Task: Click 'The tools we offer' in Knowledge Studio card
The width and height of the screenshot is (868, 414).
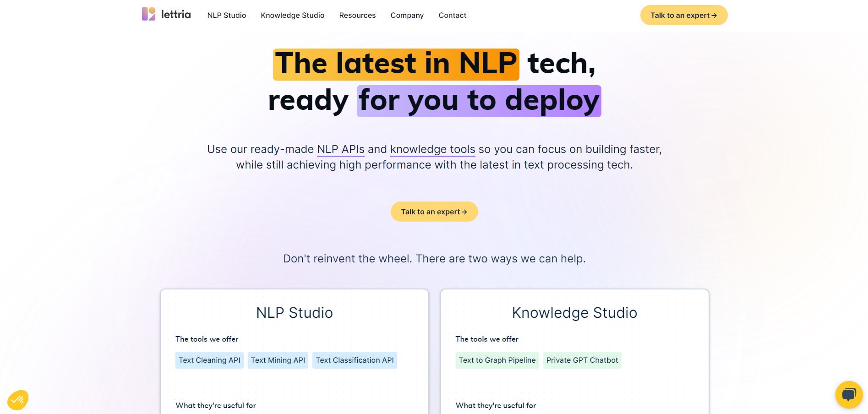Action: pyautogui.click(x=487, y=339)
